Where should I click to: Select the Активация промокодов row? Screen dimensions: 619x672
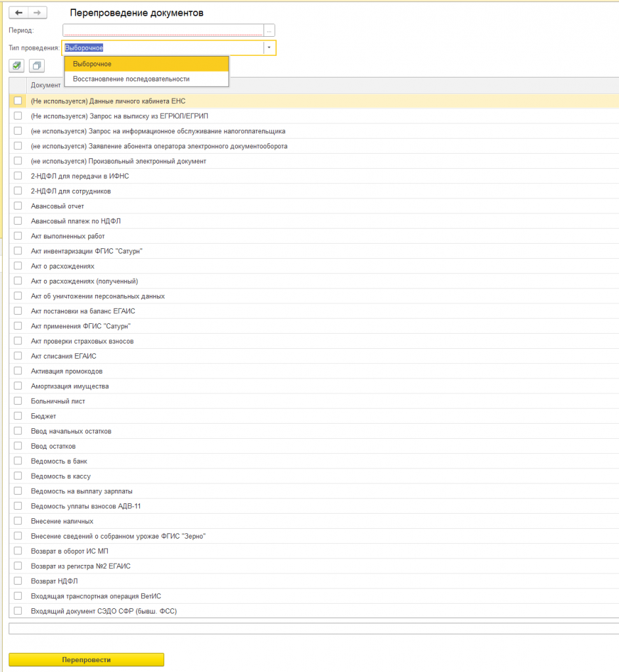314,371
